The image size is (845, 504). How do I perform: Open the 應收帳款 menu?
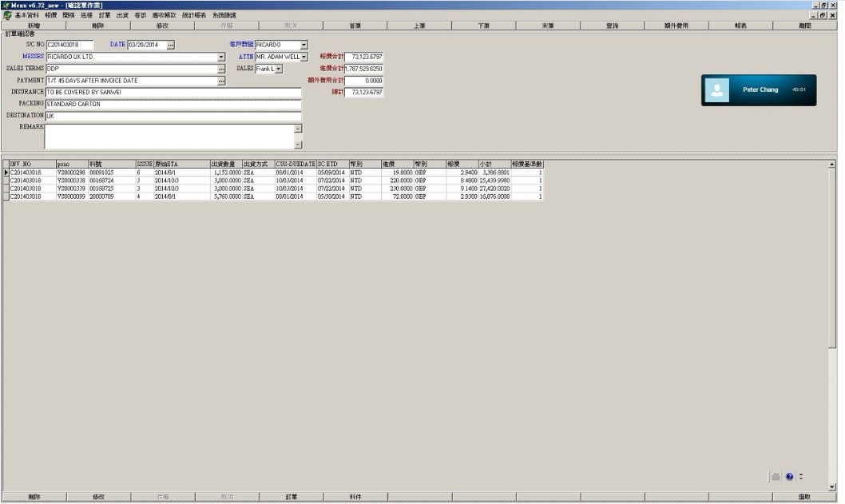[x=164, y=15]
